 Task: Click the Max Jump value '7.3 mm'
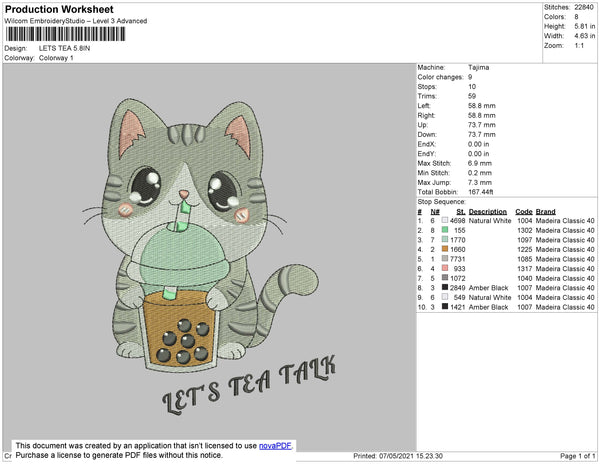pyautogui.click(x=479, y=182)
